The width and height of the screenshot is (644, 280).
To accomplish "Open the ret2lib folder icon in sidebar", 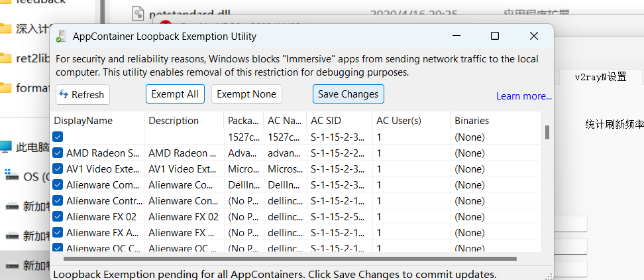I will [5, 58].
